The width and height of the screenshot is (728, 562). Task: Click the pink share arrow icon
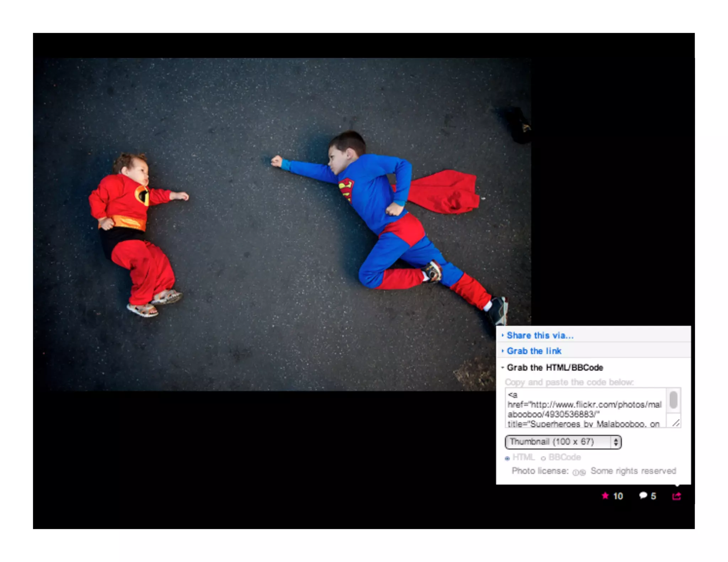(676, 496)
